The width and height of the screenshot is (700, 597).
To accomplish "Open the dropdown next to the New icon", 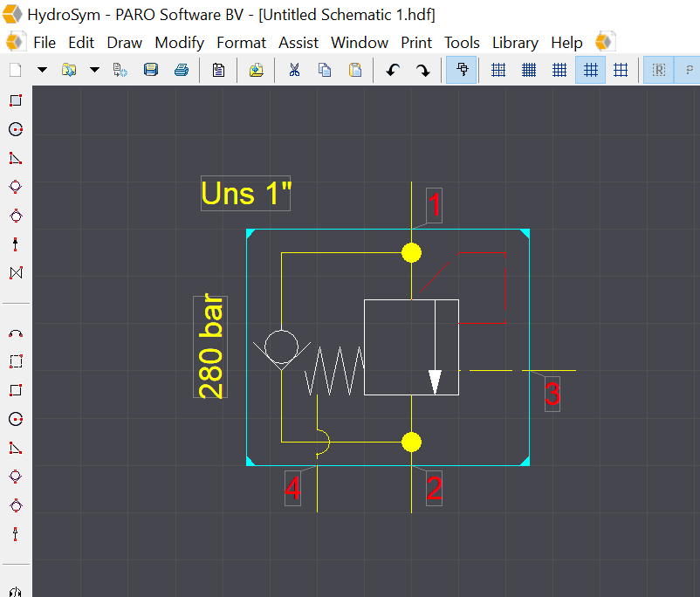I will tap(41, 70).
